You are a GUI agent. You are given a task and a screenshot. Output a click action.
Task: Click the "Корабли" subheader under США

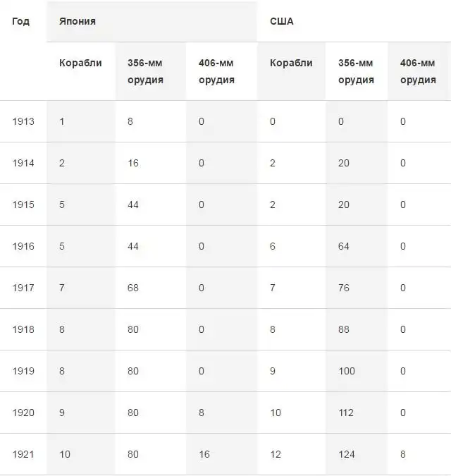(x=291, y=63)
